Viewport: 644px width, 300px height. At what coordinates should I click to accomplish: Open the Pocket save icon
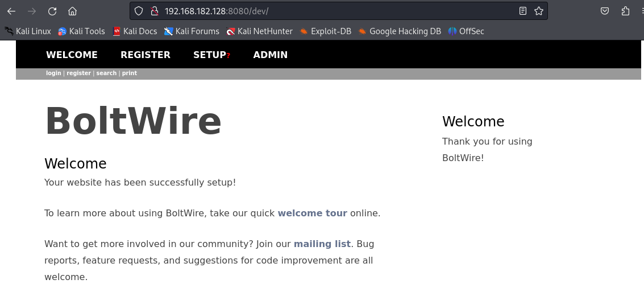[605, 11]
